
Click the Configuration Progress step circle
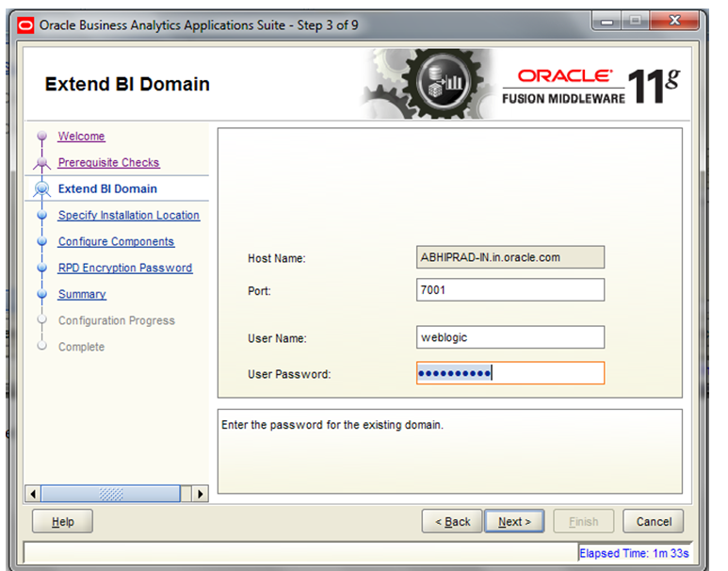[41, 320]
